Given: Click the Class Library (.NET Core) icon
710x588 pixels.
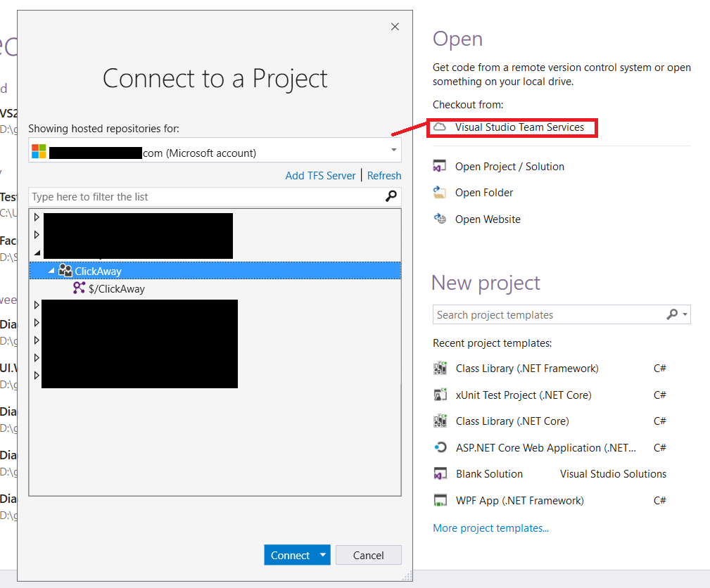Looking at the screenshot, I should [440, 421].
